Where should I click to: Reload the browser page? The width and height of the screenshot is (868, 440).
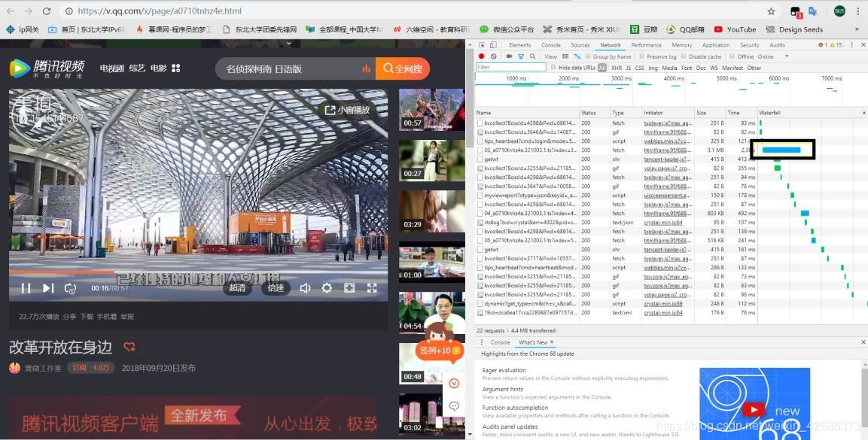[x=47, y=11]
